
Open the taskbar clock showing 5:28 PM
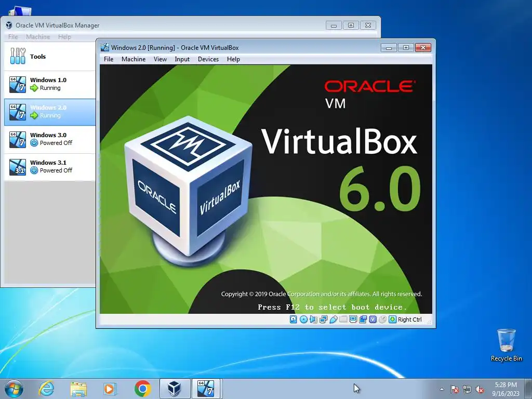tap(506, 389)
